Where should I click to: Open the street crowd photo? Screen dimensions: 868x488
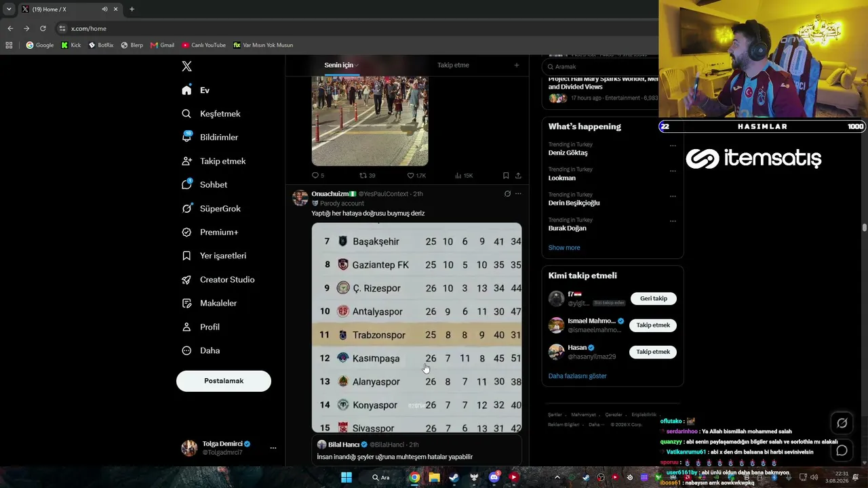click(x=370, y=121)
